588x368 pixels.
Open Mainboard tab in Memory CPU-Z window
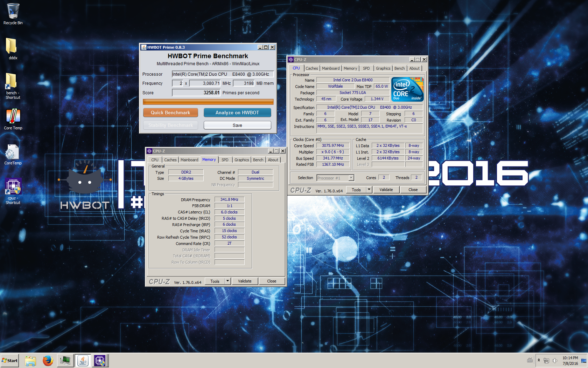coord(189,160)
